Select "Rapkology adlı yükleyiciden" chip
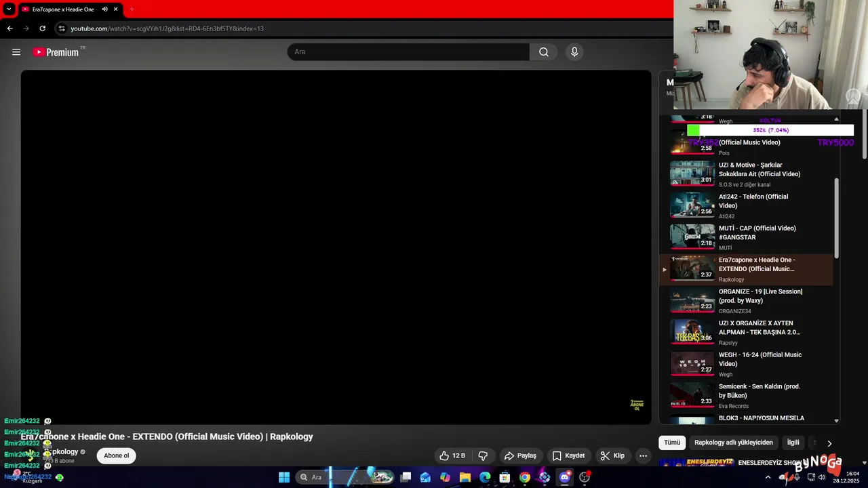The height and width of the screenshot is (488, 868). pos(734,443)
